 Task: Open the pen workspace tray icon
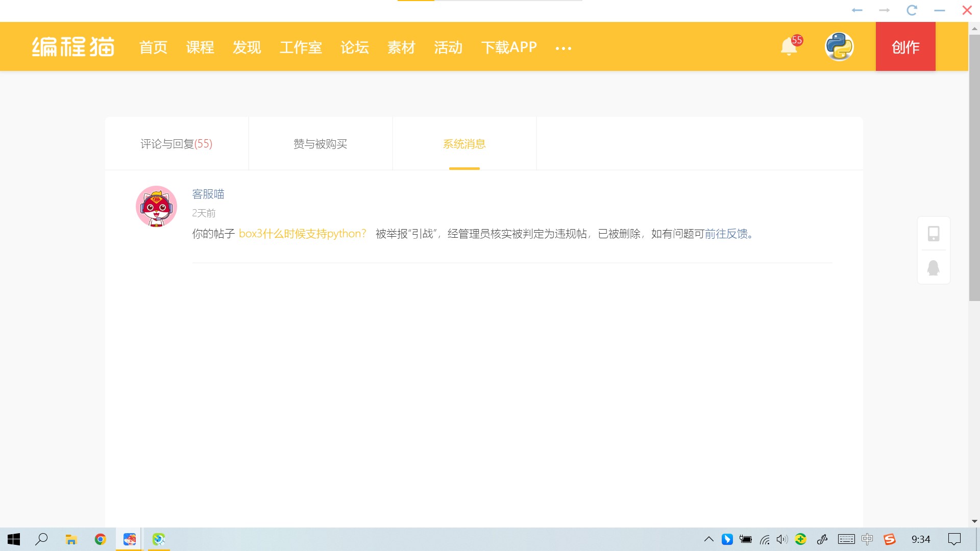pos(822,539)
